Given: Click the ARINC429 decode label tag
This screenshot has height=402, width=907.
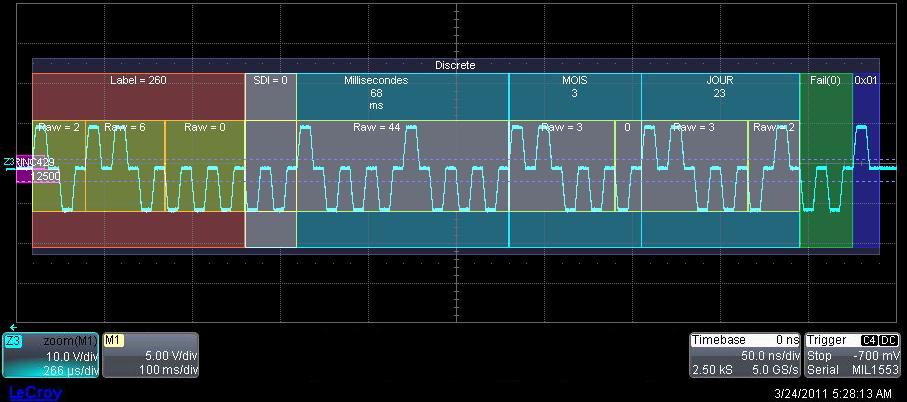Looking at the screenshot, I should [36, 162].
